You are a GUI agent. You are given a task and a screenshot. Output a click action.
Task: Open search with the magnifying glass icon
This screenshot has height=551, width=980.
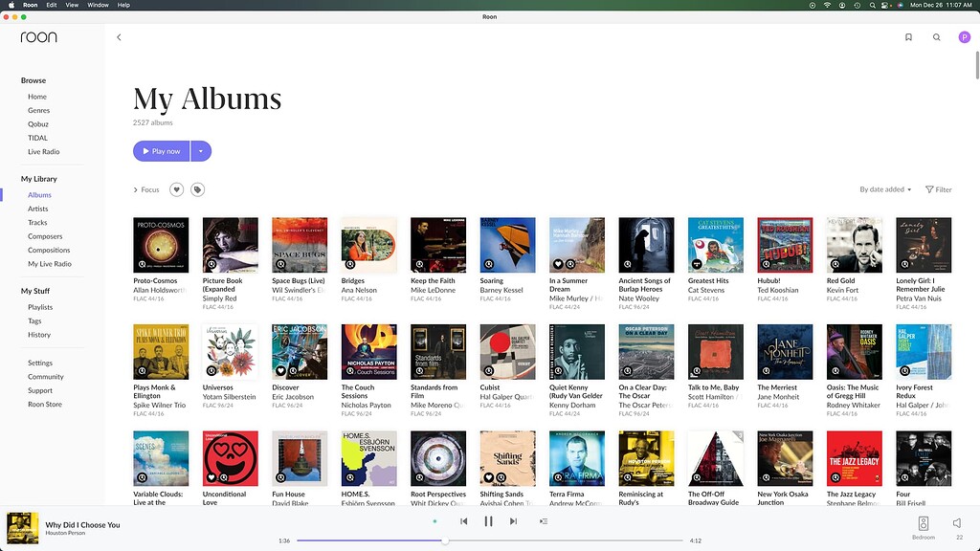pos(937,37)
